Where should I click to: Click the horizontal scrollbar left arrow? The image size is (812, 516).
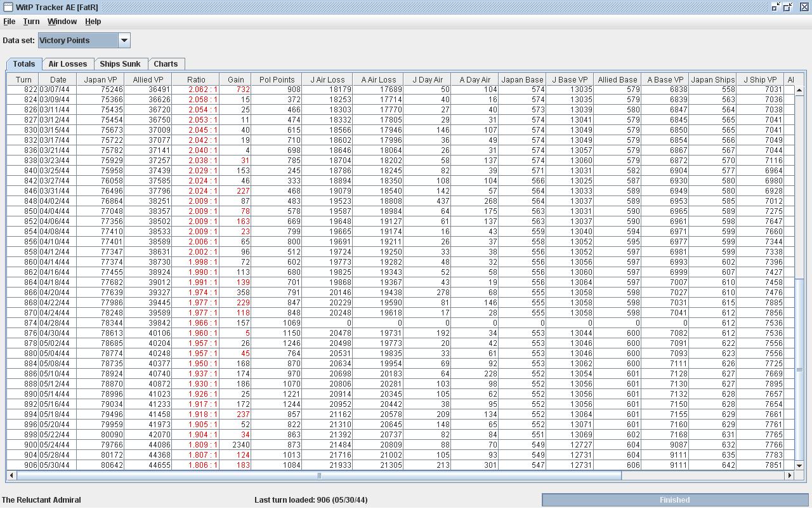point(11,475)
